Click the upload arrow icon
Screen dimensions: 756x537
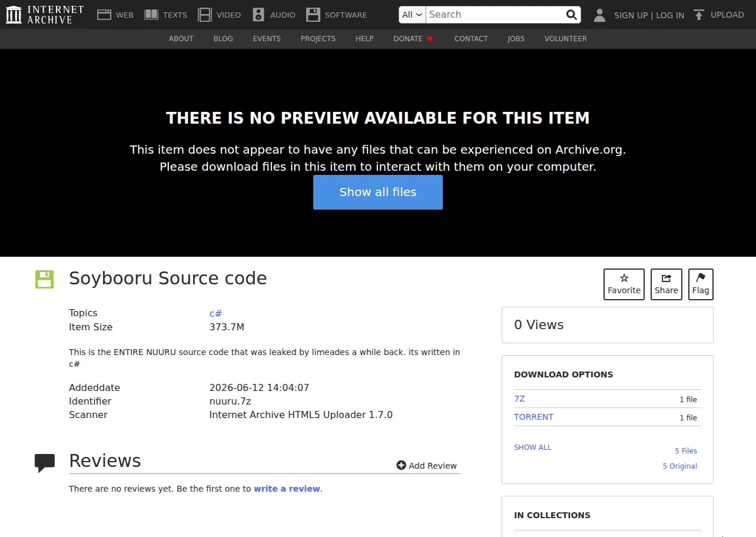[699, 15]
